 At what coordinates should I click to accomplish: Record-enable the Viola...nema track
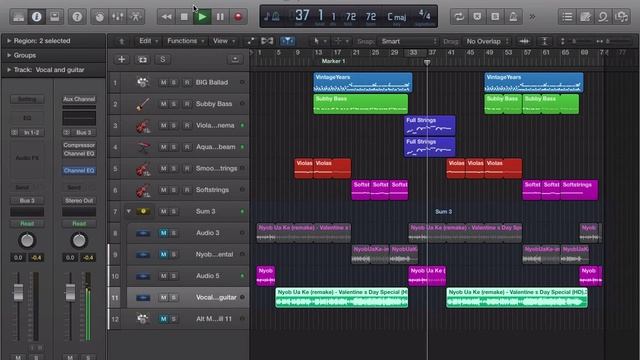(x=187, y=126)
